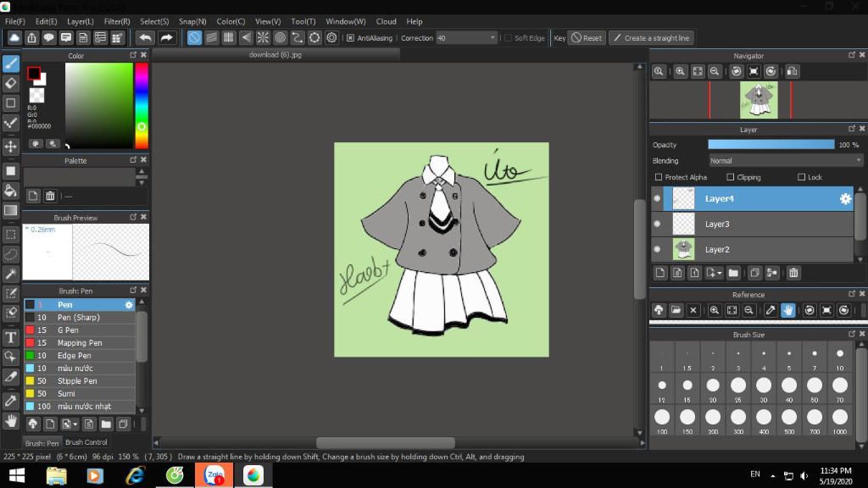
Task: Select the Move tool
Action: click(10, 147)
